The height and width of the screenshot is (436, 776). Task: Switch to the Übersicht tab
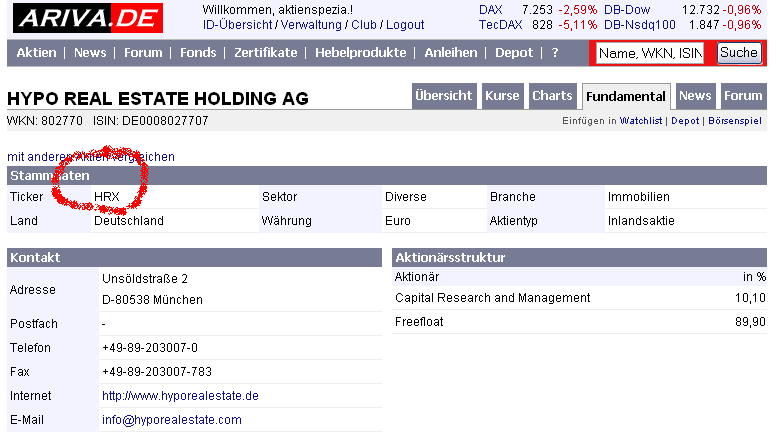pos(444,96)
